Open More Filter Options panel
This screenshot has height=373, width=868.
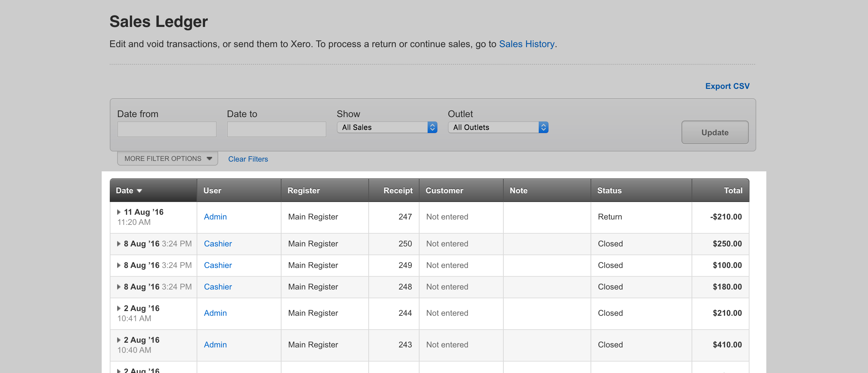[x=167, y=158]
